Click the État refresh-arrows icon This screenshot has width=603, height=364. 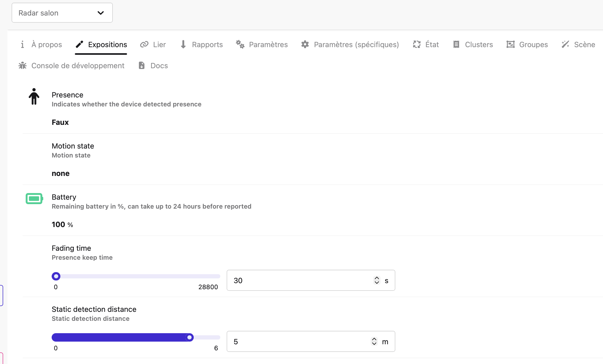[417, 45]
